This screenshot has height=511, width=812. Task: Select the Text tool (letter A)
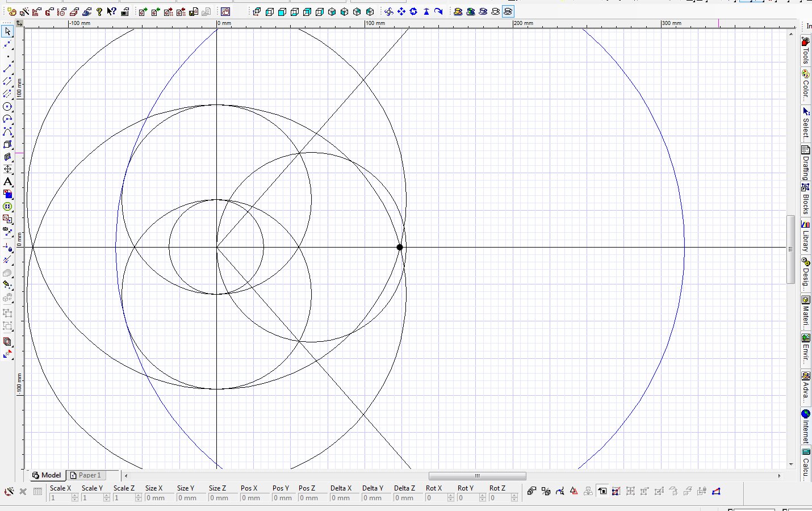click(x=7, y=182)
